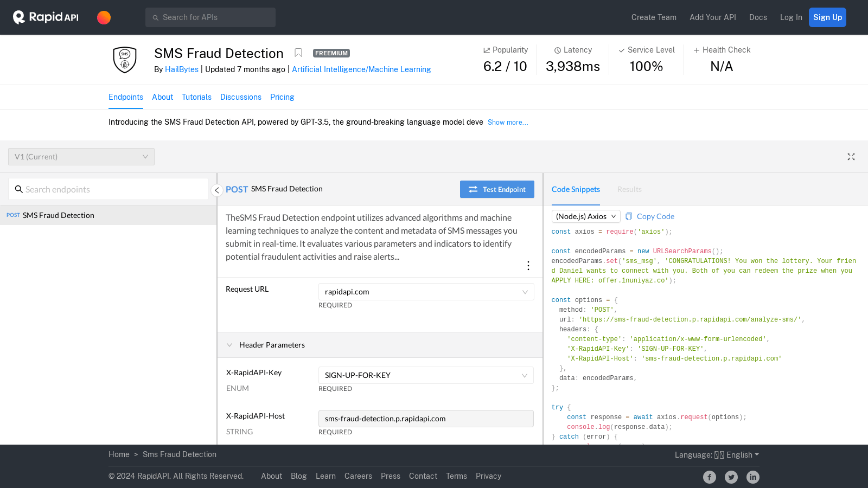Screen dimensions: 868x488
Task: Open the three-dot options menu in the description
Action: pos(528,266)
